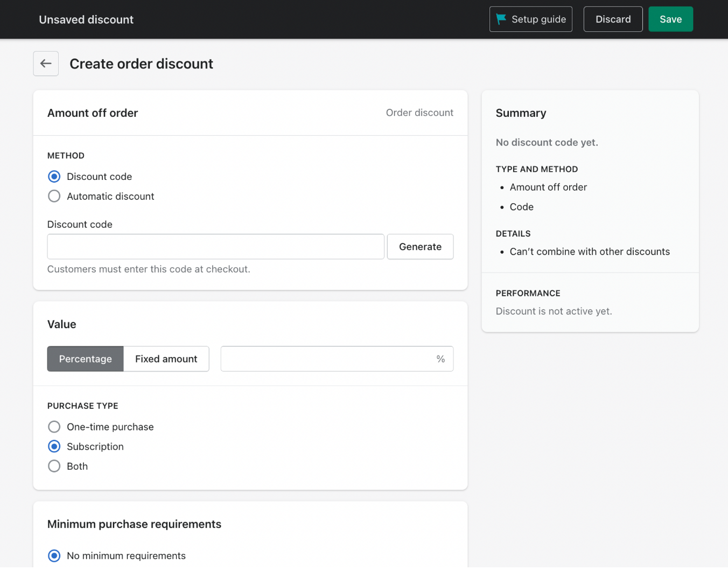Discard the unsaved discount
Image resolution: width=728 pixels, height=570 pixels.
613,19
